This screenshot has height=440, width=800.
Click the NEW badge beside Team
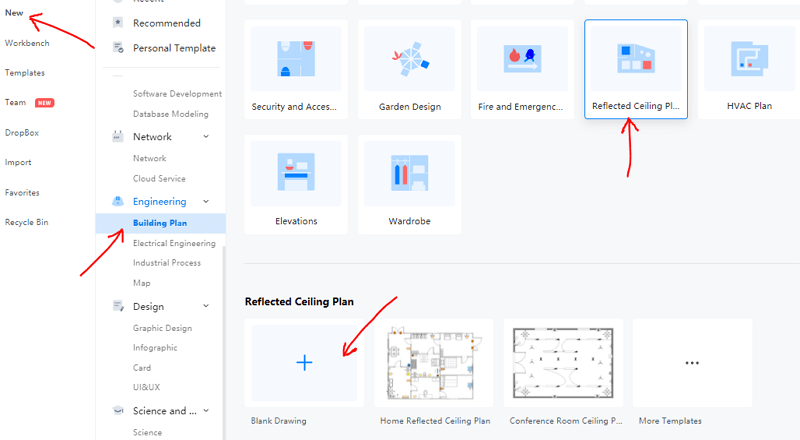(44, 103)
